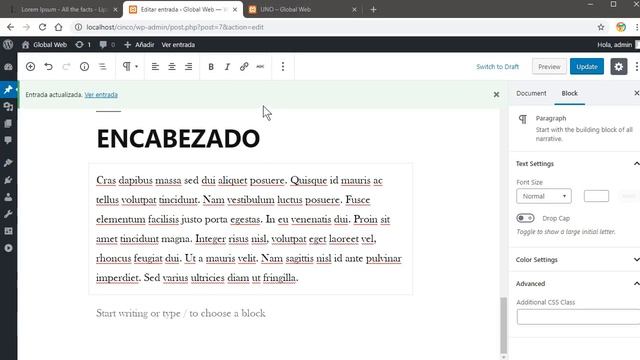
Task: Switch to the Lorem Ipsum browser tab
Action: pos(63,9)
